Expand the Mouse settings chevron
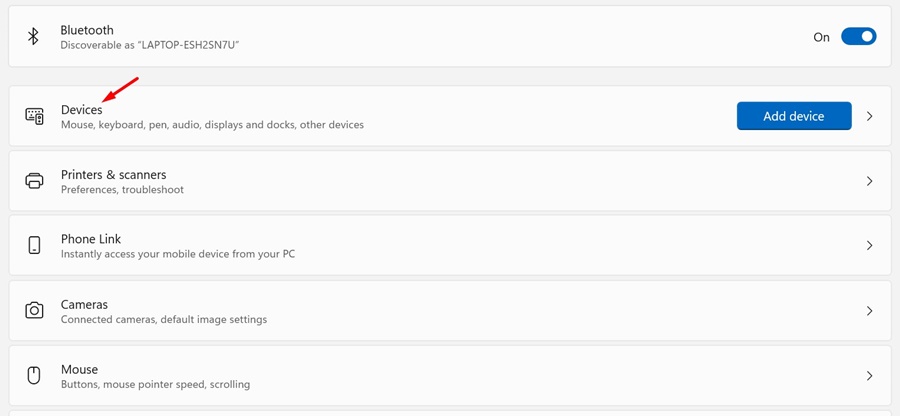The width and height of the screenshot is (900, 416). coord(869,376)
